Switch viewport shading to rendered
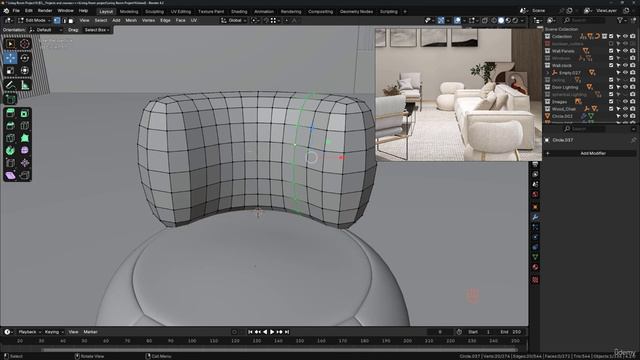Viewport: 640px width, 360px height. tap(515, 20)
